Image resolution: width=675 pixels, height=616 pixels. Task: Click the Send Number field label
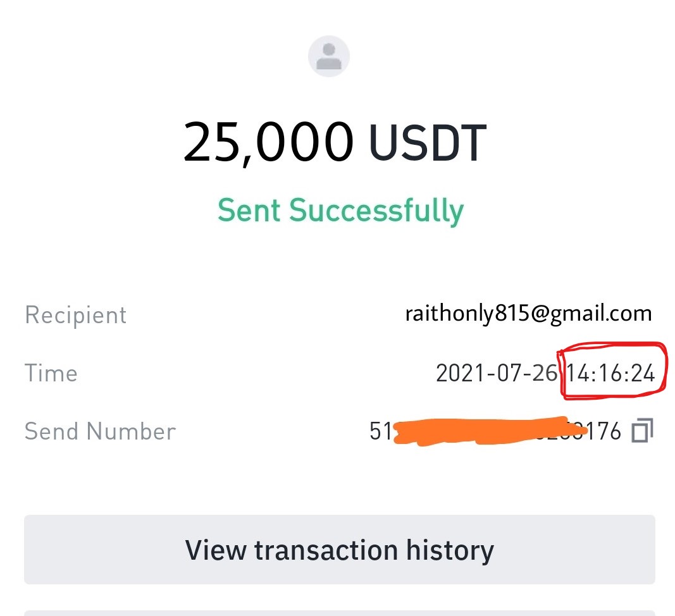click(100, 431)
